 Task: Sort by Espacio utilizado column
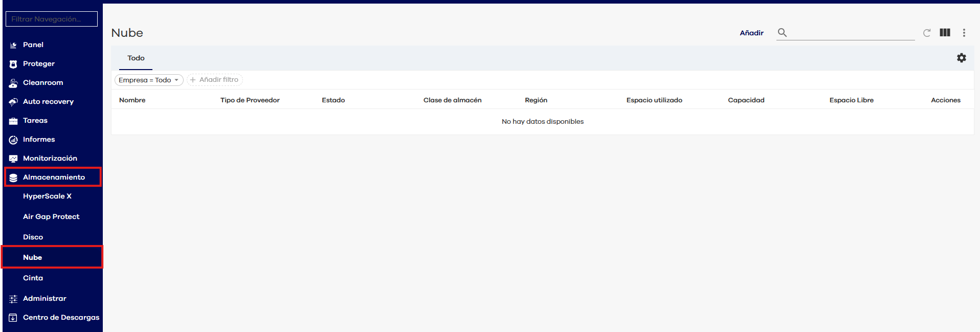[654, 100]
